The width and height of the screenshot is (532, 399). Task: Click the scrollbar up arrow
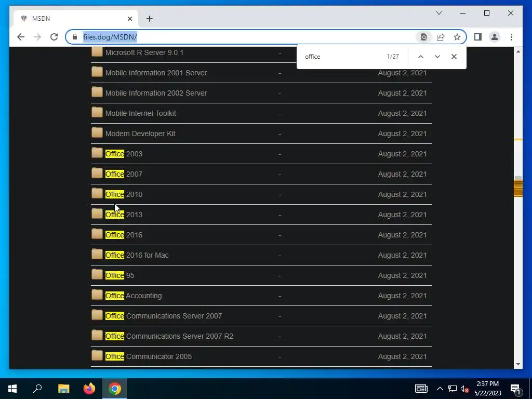point(518,51)
